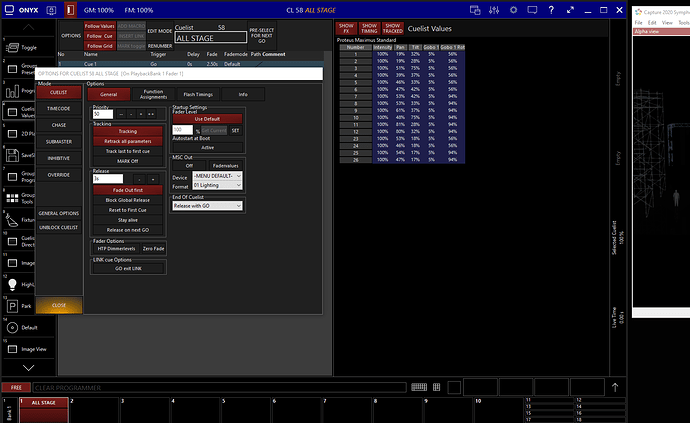The height and width of the screenshot is (423, 690).
Task: Click the ALL STAGE cuelist name field
Action: click(x=210, y=38)
